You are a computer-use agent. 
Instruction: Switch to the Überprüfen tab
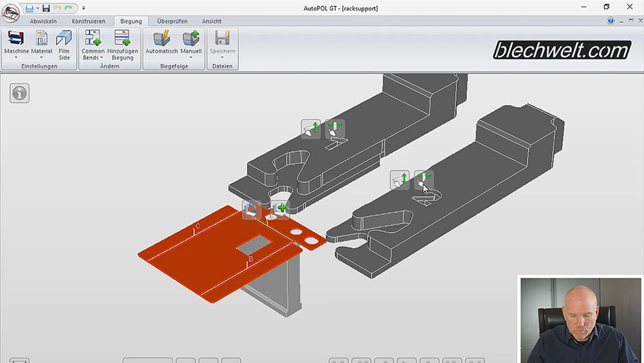[x=171, y=21]
